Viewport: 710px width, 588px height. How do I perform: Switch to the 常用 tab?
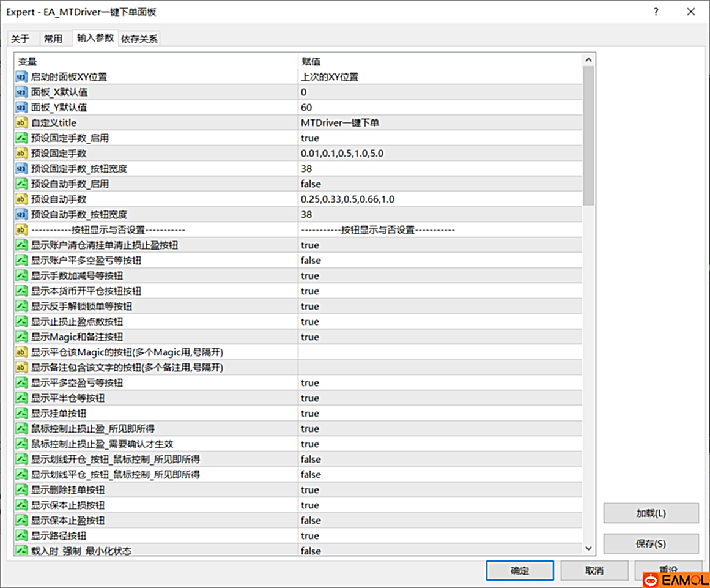53,39
